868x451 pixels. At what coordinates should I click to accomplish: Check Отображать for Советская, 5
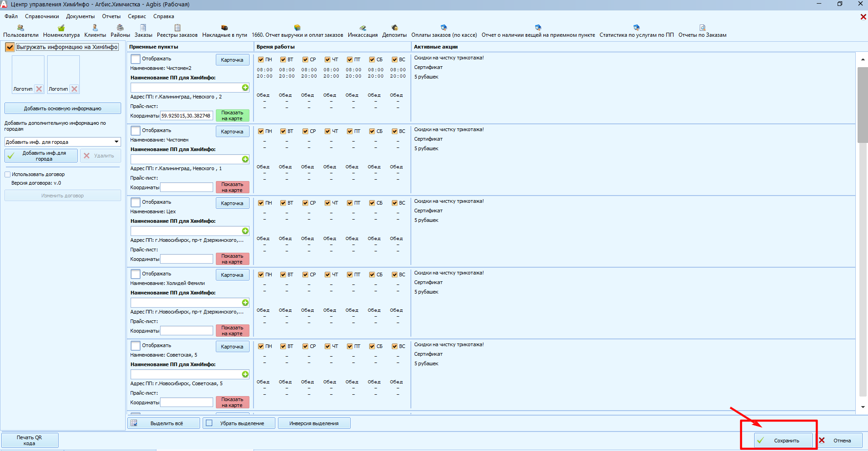click(136, 346)
